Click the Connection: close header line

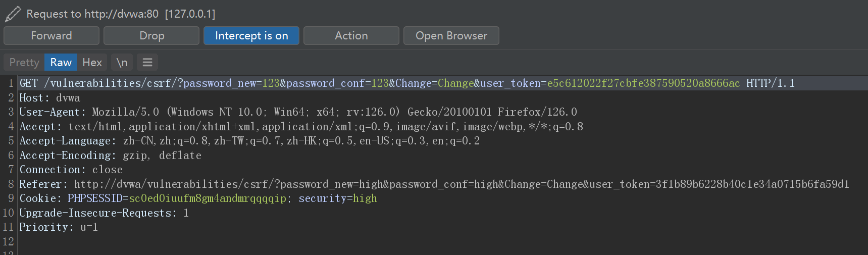point(71,170)
